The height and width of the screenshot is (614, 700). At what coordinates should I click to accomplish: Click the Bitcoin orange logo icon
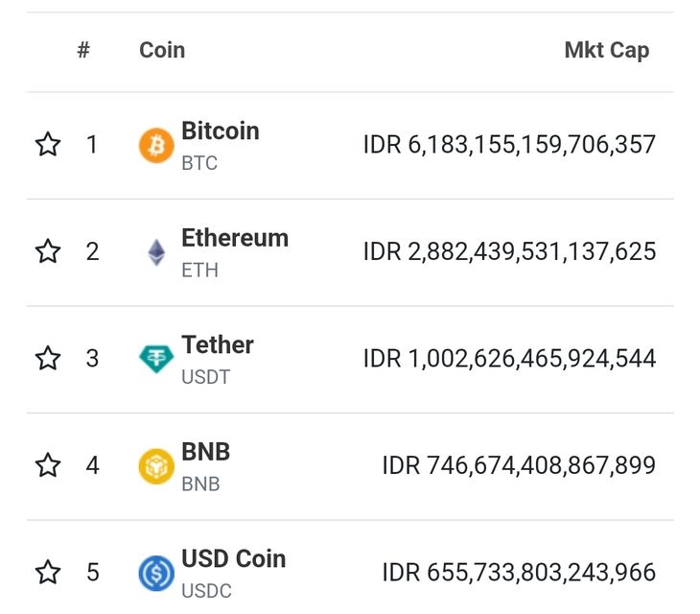(156, 146)
